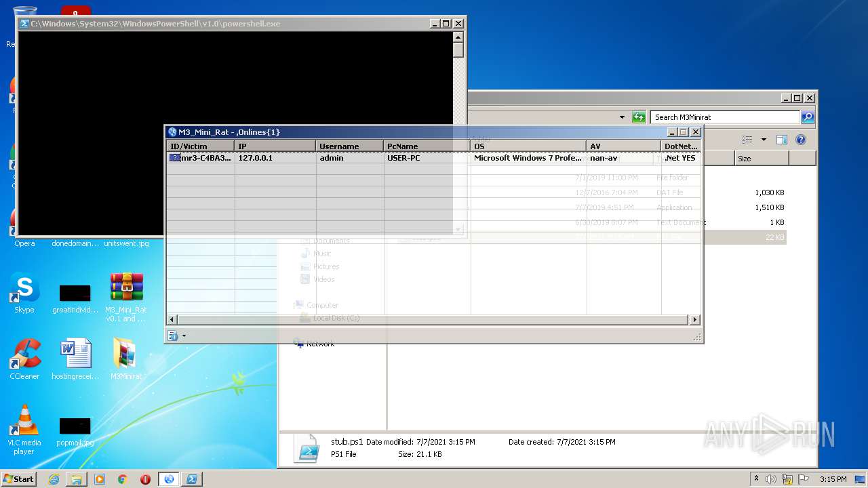Switch to PowerShell taskbar button

[x=192, y=479]
